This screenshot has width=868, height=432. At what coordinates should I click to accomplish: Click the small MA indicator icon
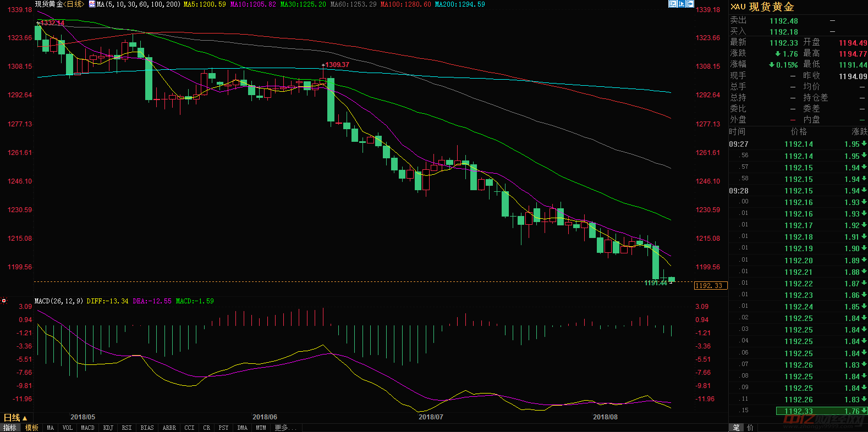tap(92, 4)
